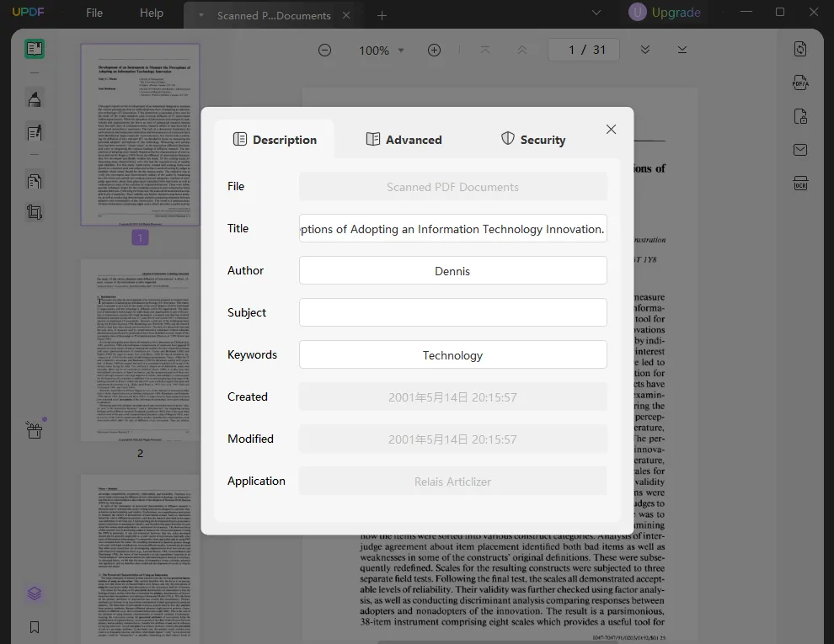
Task: Select the Crop Pages tool
Action: point(34,212)
